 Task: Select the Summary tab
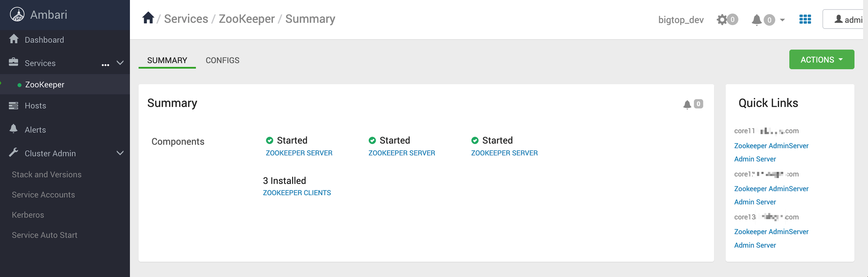(x=167, y=60)
